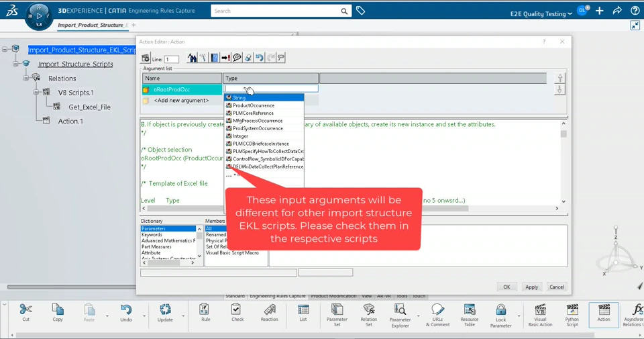This screenshot has width=644, height=339.
Task: Click the top Search box
Action: pyautogui.click(x=281, y=11)
